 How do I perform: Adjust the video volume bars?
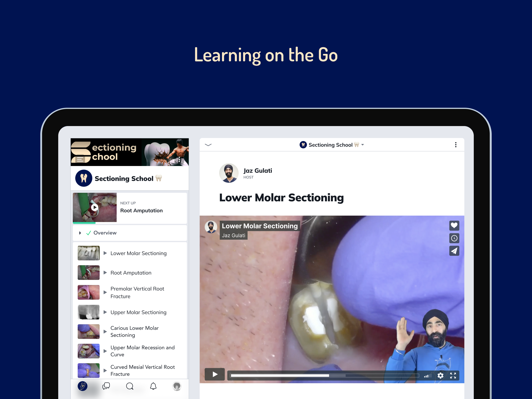pyautogui.click(x=427, y=375)
